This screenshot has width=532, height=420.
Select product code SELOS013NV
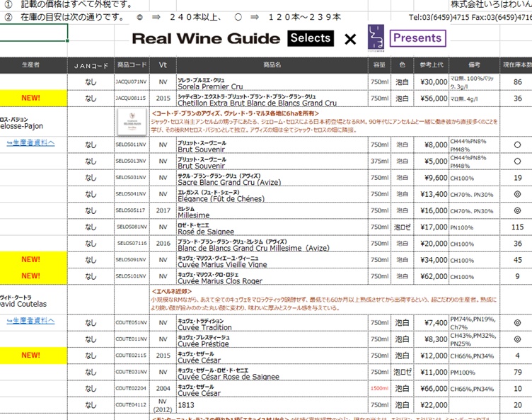click(x=132, y=161)
